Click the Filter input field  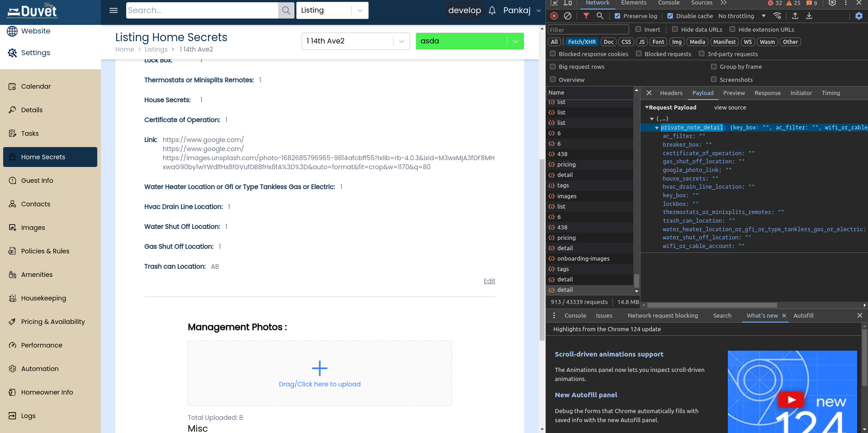pos(588,30)
